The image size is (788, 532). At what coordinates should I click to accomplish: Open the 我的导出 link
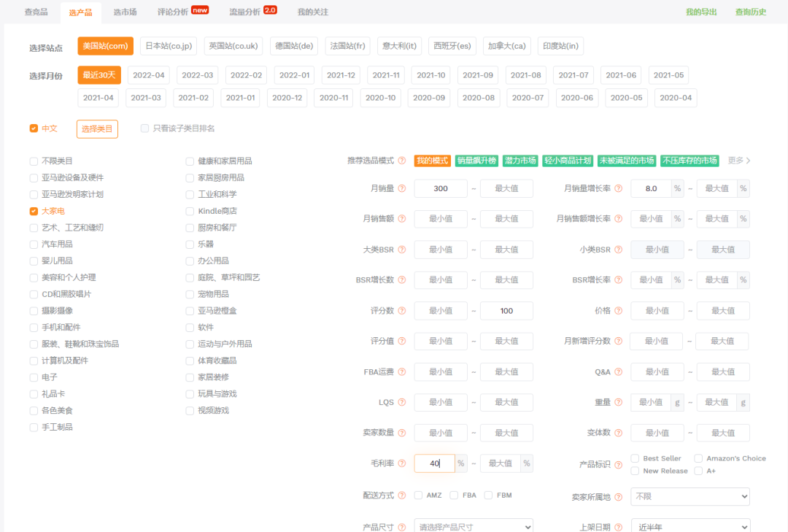tap(701, 12)
